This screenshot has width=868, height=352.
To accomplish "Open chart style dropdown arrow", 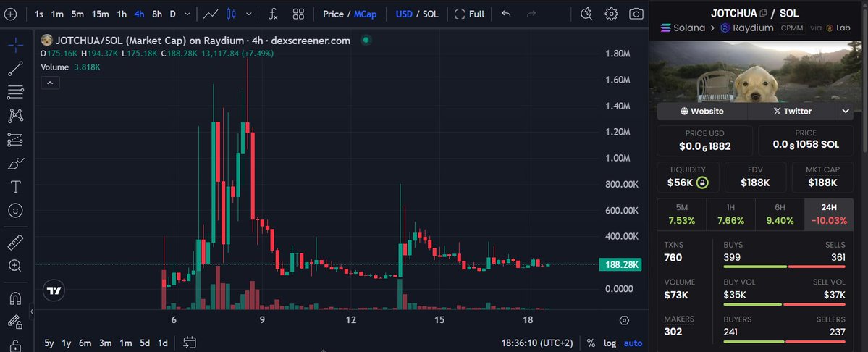I will click(249, 14).
